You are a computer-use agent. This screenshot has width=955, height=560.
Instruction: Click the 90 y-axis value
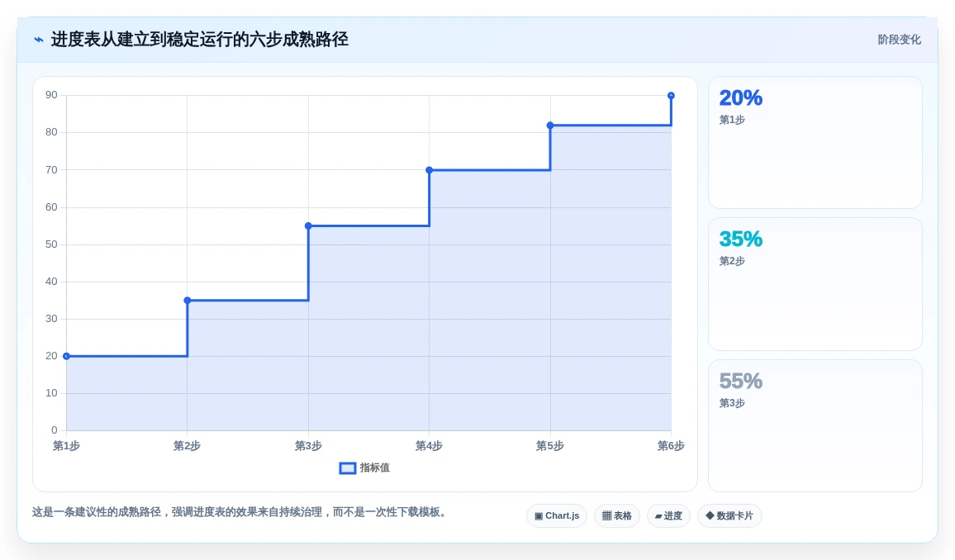click(x=52, y=95)
